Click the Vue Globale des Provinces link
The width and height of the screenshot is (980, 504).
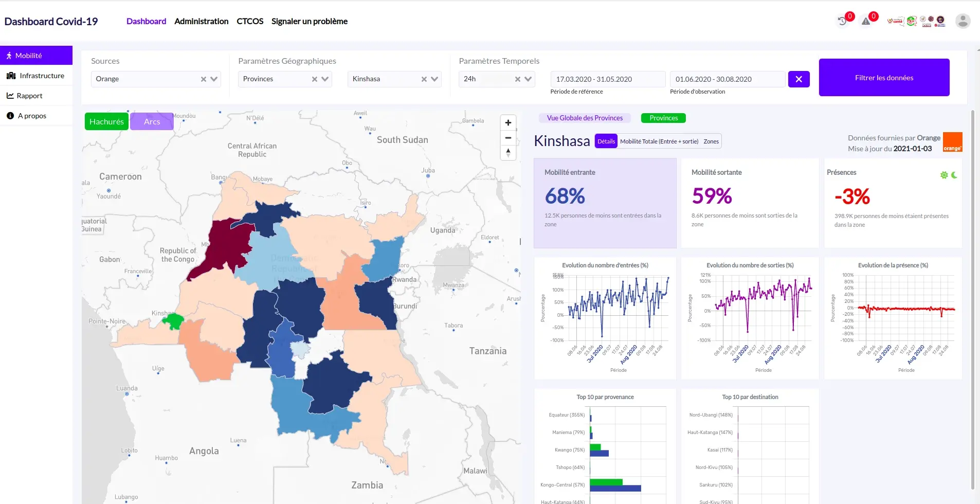pos(585,118)
